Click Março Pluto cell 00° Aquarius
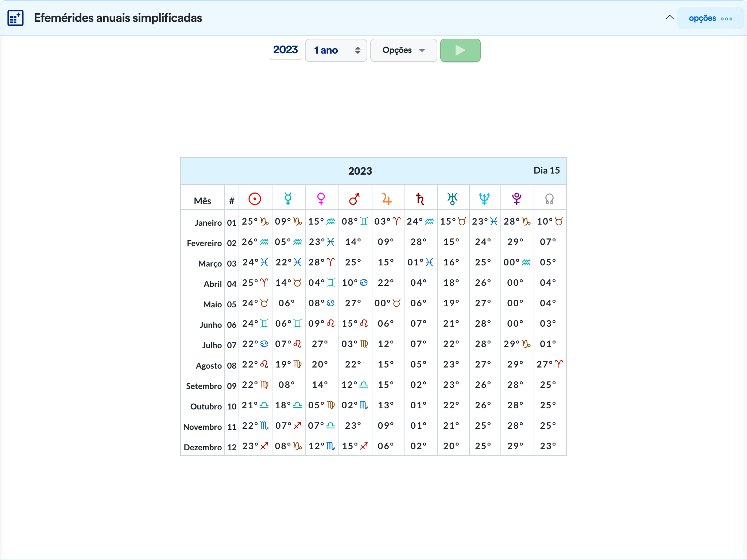Image resolution: width=747 pixels, height=560 pixels. pos(517,262)
